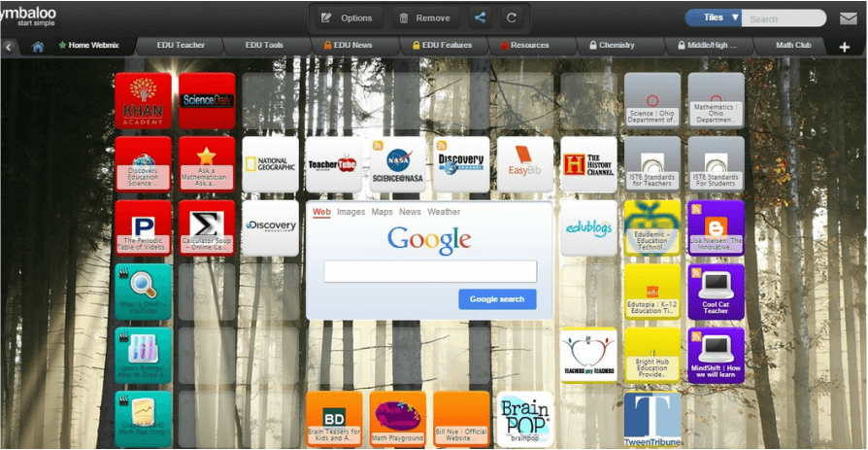Image resolution: width=868 pixels, height=450 pixels.
Task: Click the Symbaloo logo
Action: pyautogui.click(x=28, y=16)
